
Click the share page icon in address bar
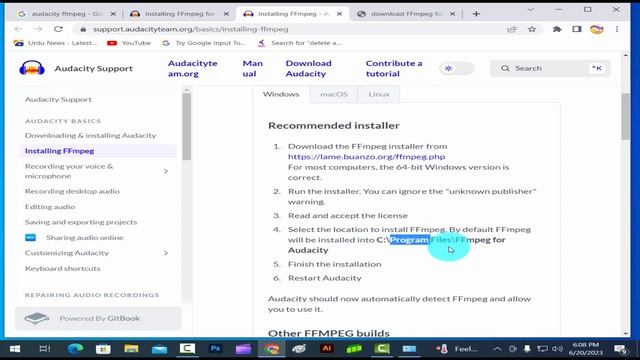511,29
